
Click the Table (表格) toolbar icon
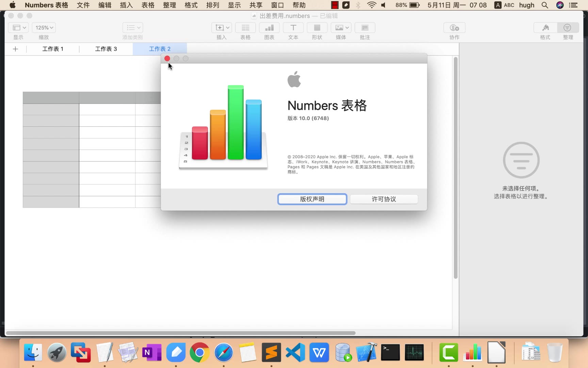pos(245,28)
